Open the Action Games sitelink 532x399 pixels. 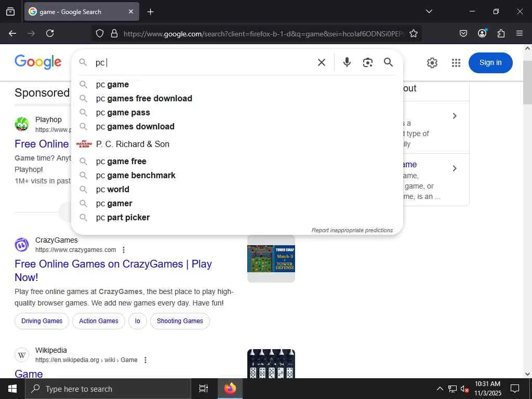(x=98, y=321)
